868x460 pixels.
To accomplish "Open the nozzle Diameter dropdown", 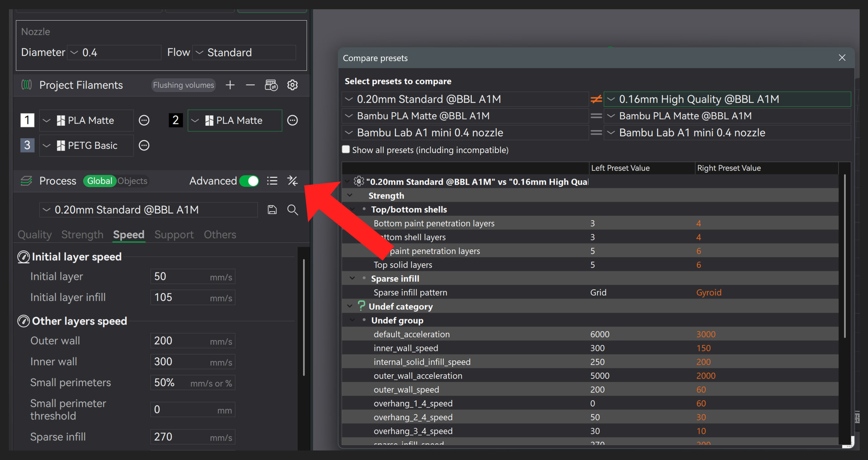I will [114, 52].
